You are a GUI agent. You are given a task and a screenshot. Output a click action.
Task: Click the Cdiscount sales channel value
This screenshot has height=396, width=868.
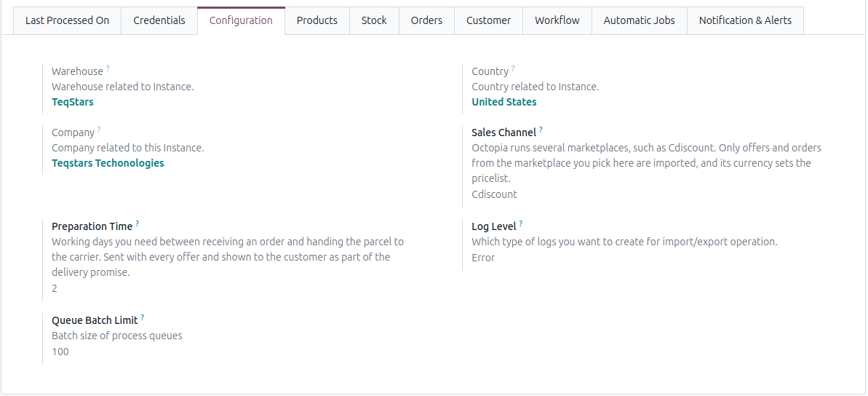[494, 194]
